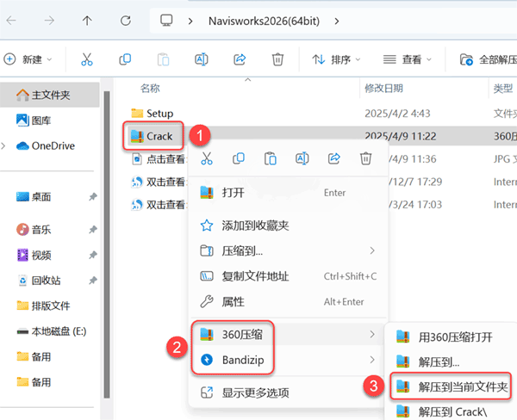Click the toolbar Delete trash icon
The image size is (517, 420).
coord(277,59)
